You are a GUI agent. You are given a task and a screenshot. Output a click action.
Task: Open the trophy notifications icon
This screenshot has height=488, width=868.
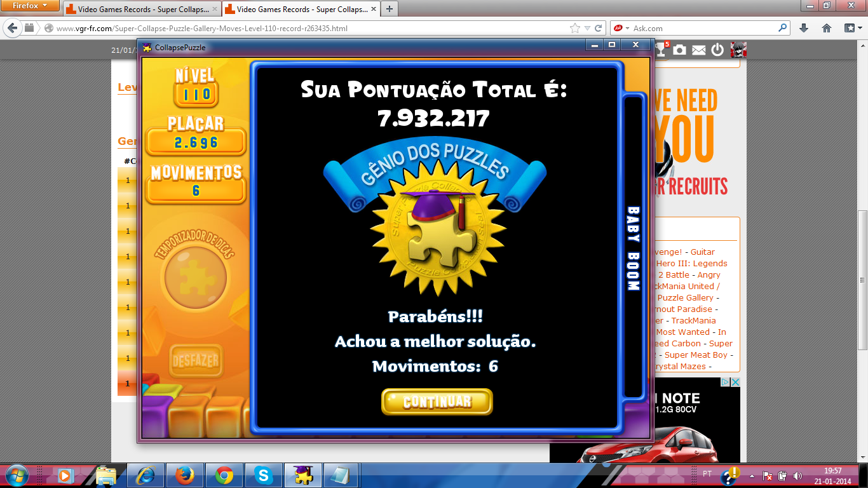661,50
